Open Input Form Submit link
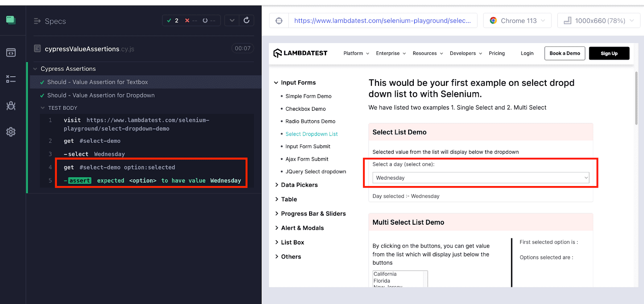 (x=308, y=147)
